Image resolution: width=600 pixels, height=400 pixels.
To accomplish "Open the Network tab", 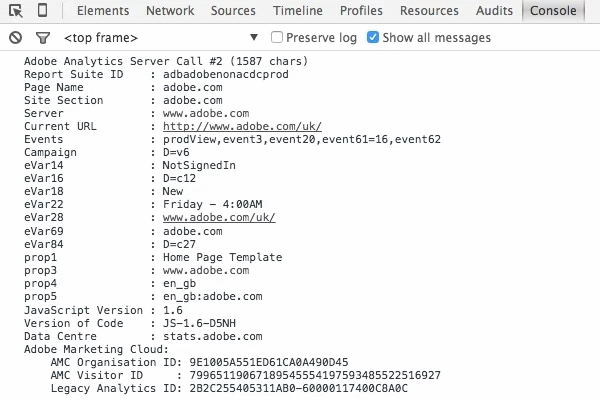I will 170,11.
